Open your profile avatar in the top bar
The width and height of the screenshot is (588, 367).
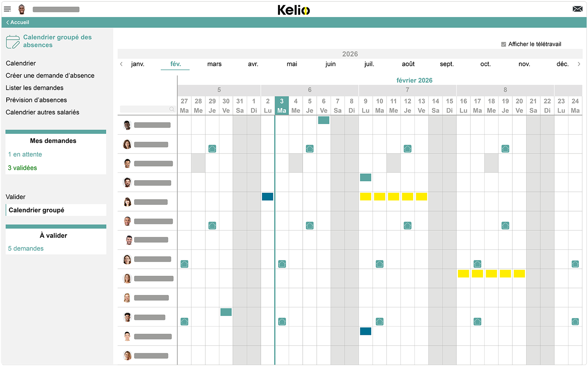tap(22, 9)
